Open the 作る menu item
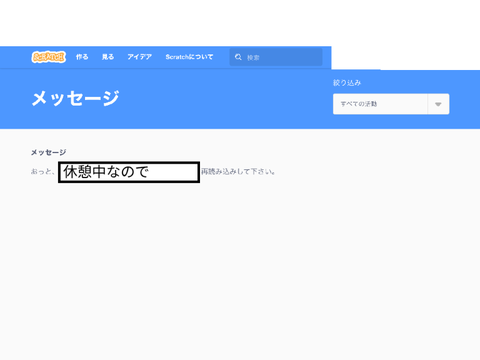The image size is (480, 360). tap(82, 57)
